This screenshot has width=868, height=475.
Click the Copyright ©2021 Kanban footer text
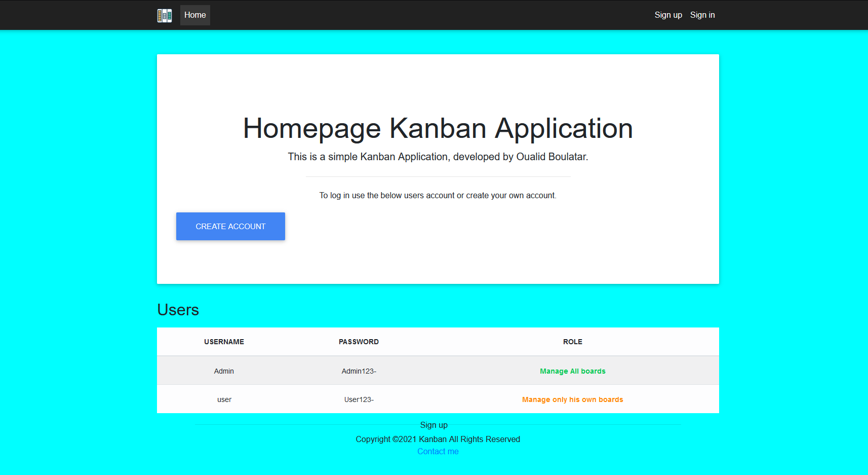pyautogui.click(x=438, y=439)
